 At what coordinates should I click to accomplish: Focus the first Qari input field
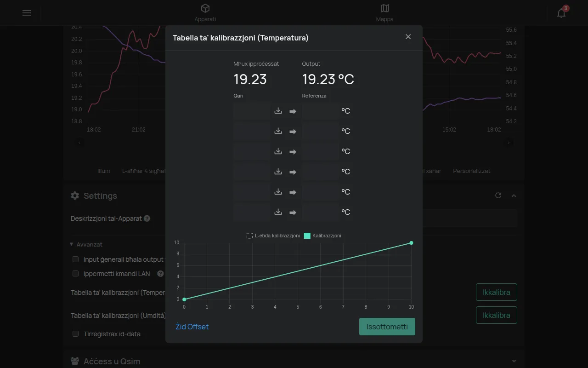(x=252, y=111)
